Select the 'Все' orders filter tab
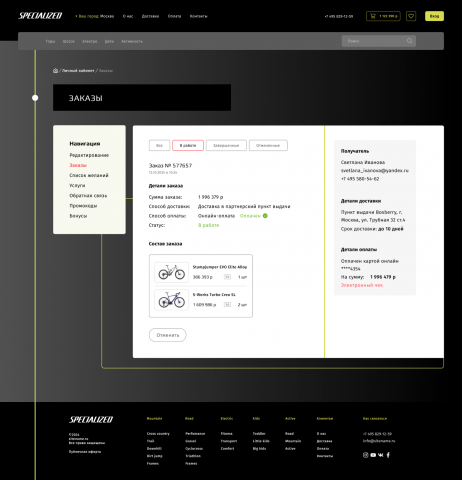 click(x=159, y=145)
